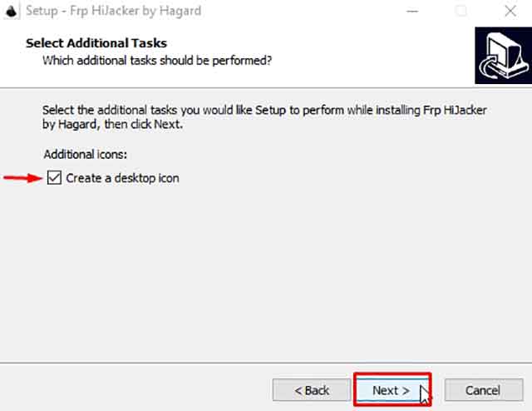The image size is (532, 411).
Task: Click the Setup app icon in title bar
Action: tap(12, 12)
